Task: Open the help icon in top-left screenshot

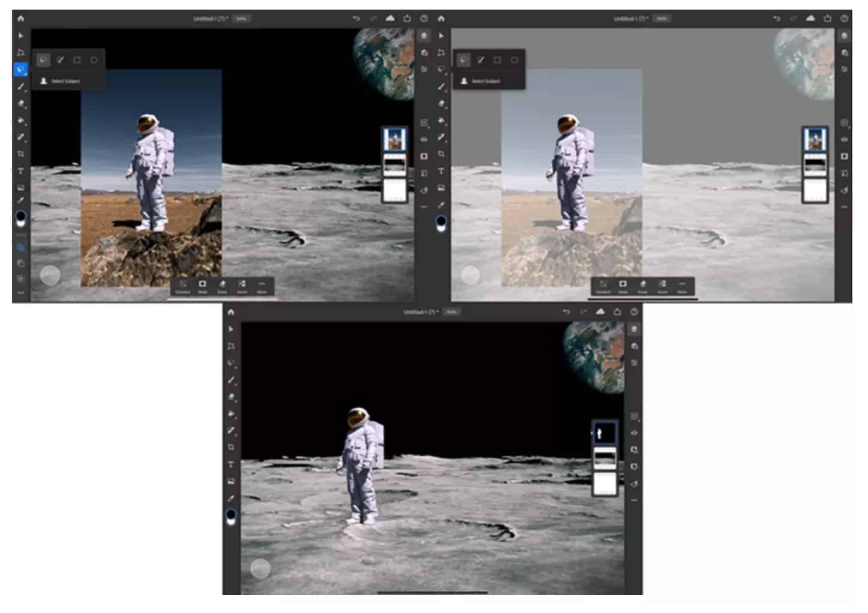Action: (x=424, y=19)
